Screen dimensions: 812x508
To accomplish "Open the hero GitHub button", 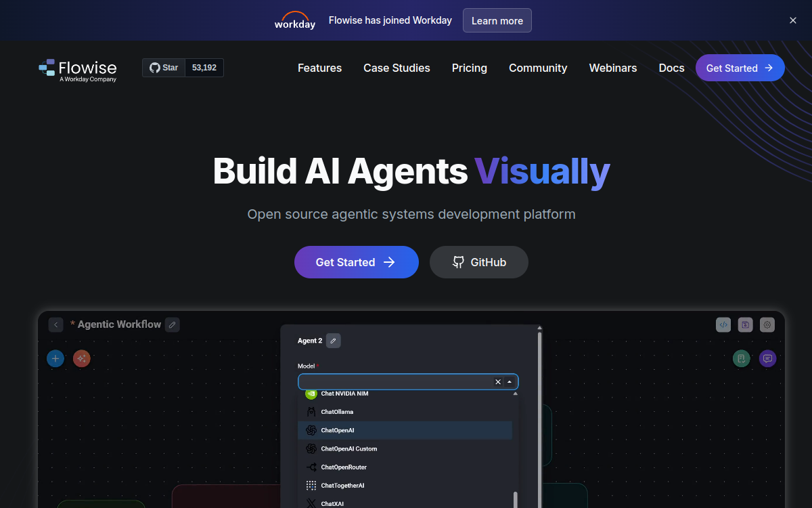I will click(x=479, y=262).
